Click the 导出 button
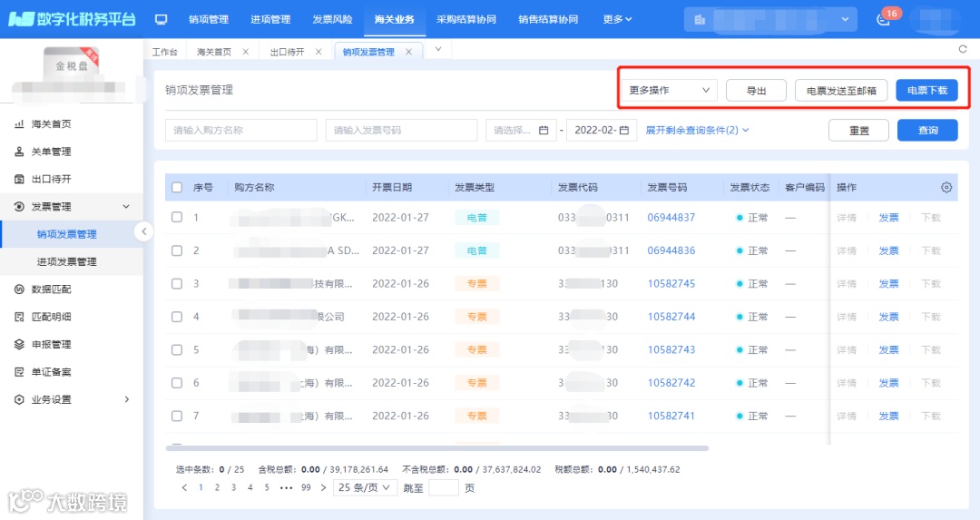Image resolution: width=980 pixels, height=520 pixels. click(756, 91)
